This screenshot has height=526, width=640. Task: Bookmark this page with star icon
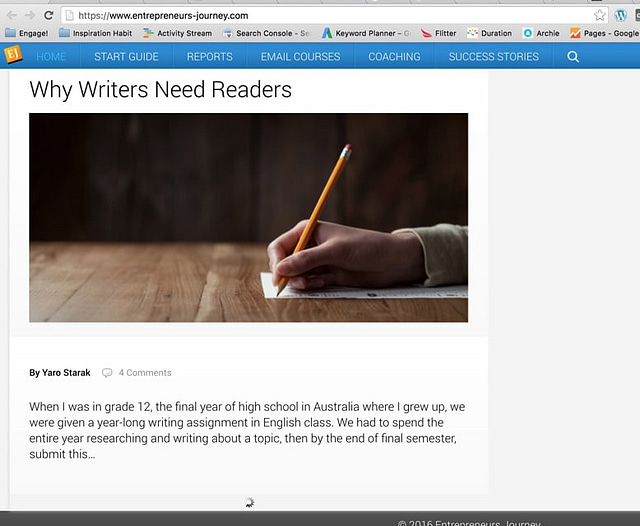[x=599, y=15]
